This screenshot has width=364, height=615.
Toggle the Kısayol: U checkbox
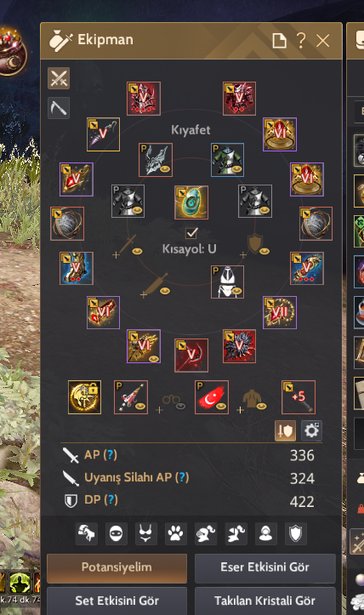coord(191,233)
